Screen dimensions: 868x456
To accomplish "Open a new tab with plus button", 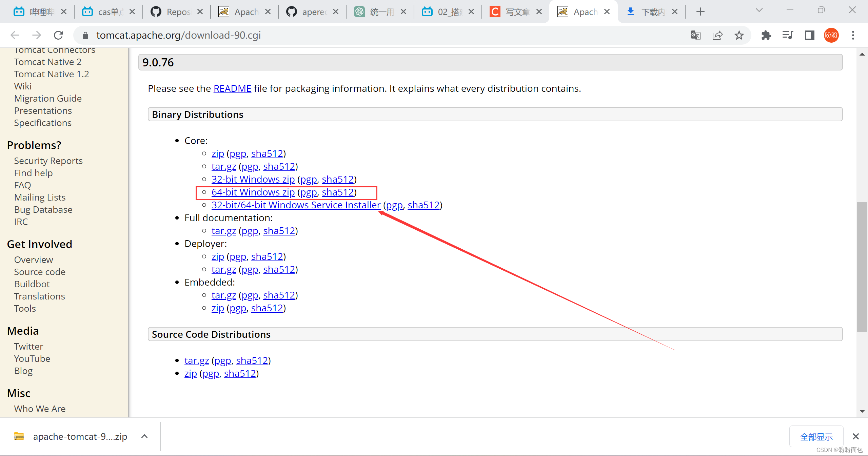I will [x=701, y=12].
